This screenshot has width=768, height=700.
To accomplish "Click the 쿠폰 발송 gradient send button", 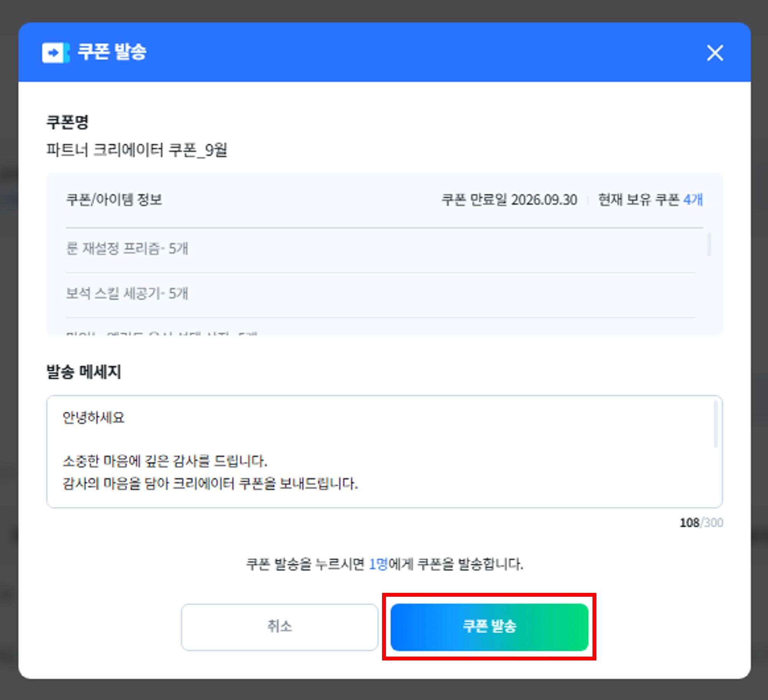I will pyautogui.click(x=489, y=627).
